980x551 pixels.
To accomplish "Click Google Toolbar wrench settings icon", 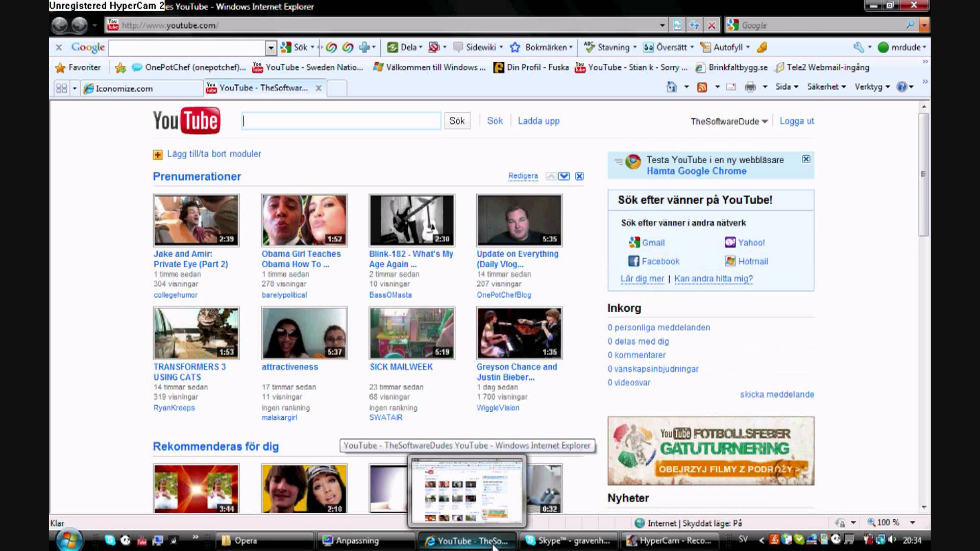I will [859, 47].
